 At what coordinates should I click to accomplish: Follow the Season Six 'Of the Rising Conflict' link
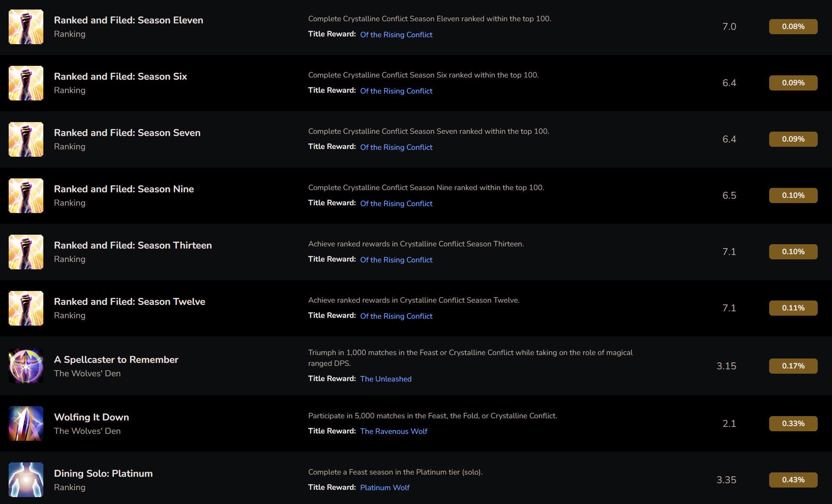click(396, 91)
